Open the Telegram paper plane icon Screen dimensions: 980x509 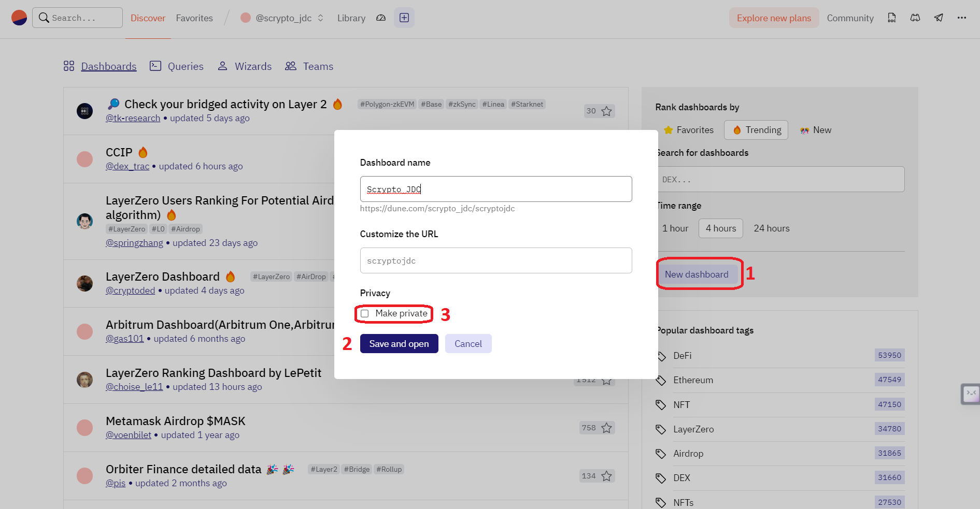click(x=939, y=18)
